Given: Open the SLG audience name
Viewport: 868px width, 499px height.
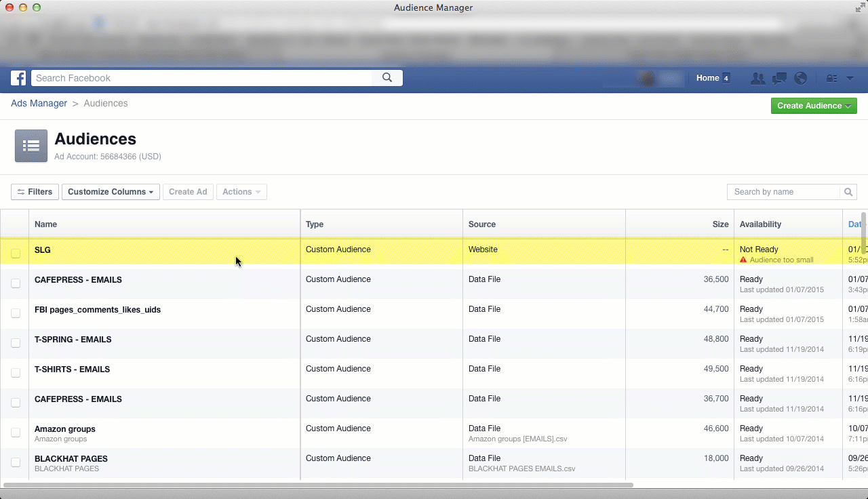Looking at the screenshot, I should [x=43, y=250].
